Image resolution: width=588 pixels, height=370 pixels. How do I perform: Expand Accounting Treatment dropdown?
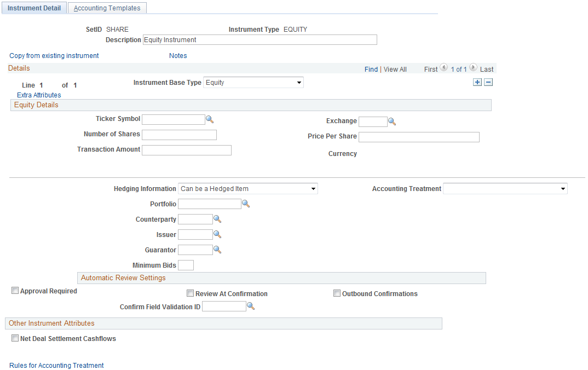tap(505, 189)
